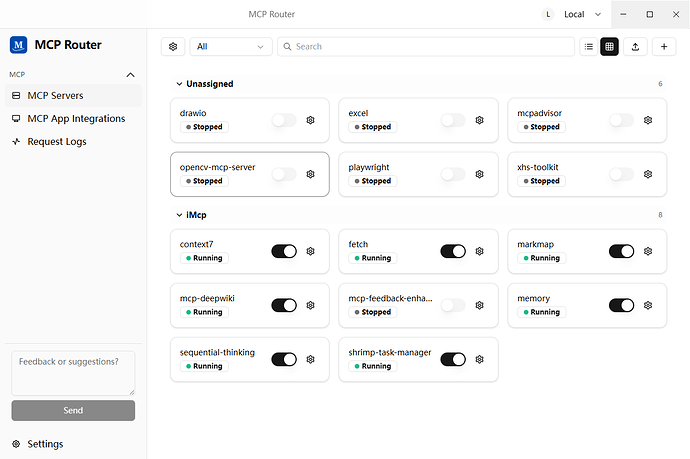The image size is (690, 459).
Task: Click the Stopped status of playwright
Action: (373, 181)
